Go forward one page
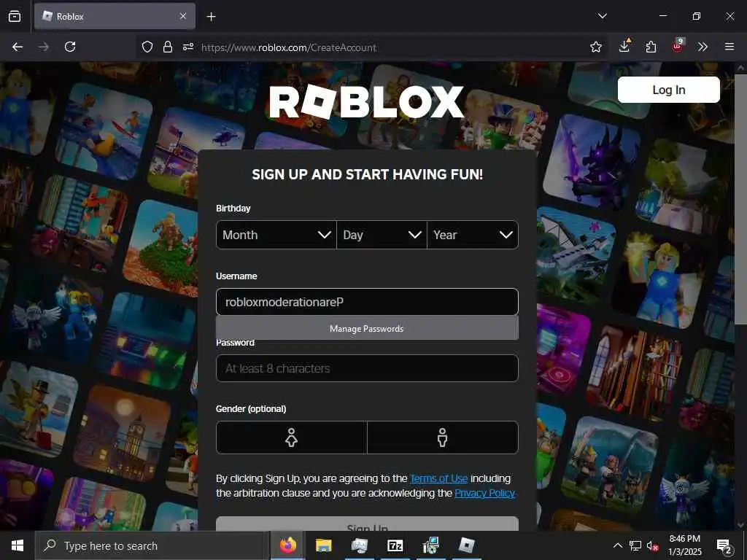Viewport: 747px width, 560px height. click(44, 47)
